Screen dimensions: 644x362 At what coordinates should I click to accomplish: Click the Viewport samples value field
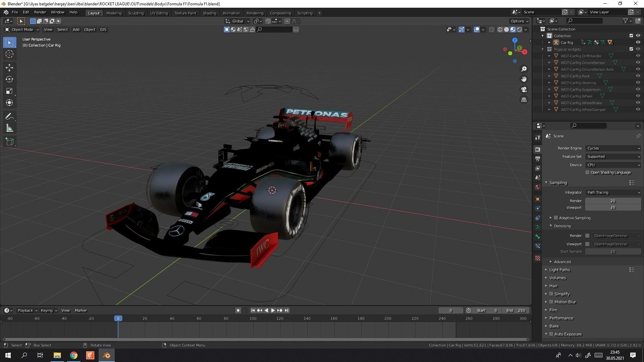click(613, 207)
